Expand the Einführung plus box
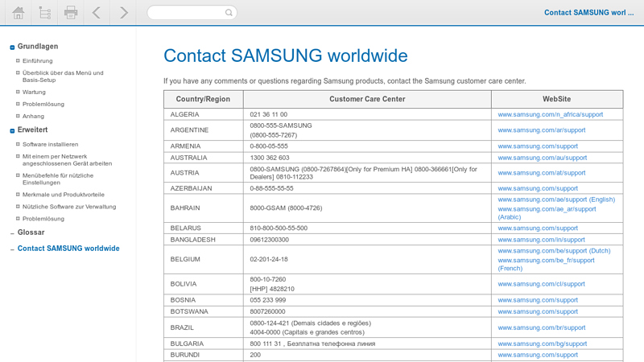This screenshot has width=644, height=362. click(18, 60)
